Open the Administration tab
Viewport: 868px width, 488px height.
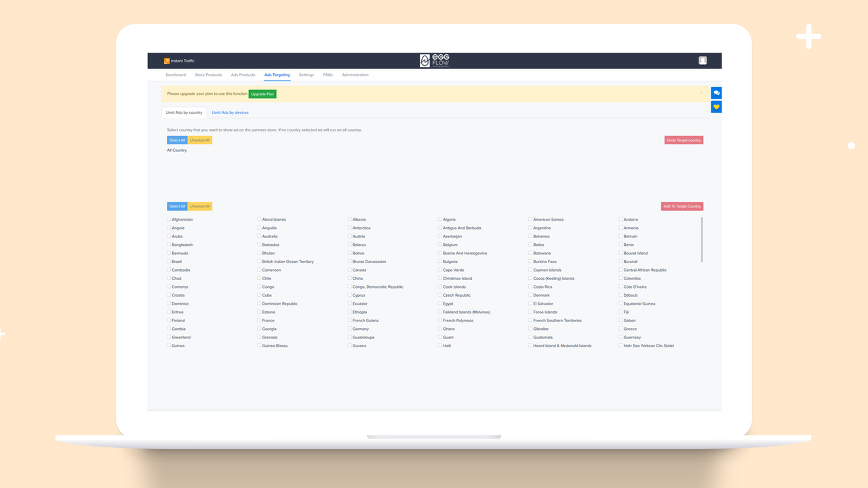point(355,75)
